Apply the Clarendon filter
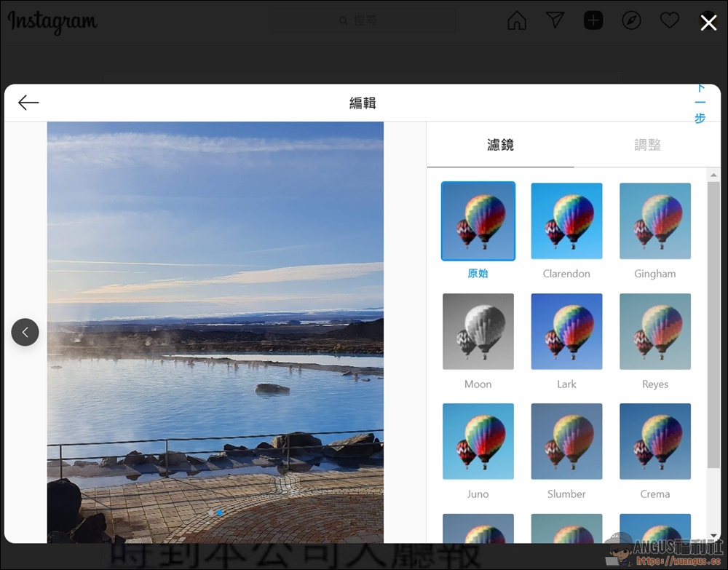 click(566, 221)
